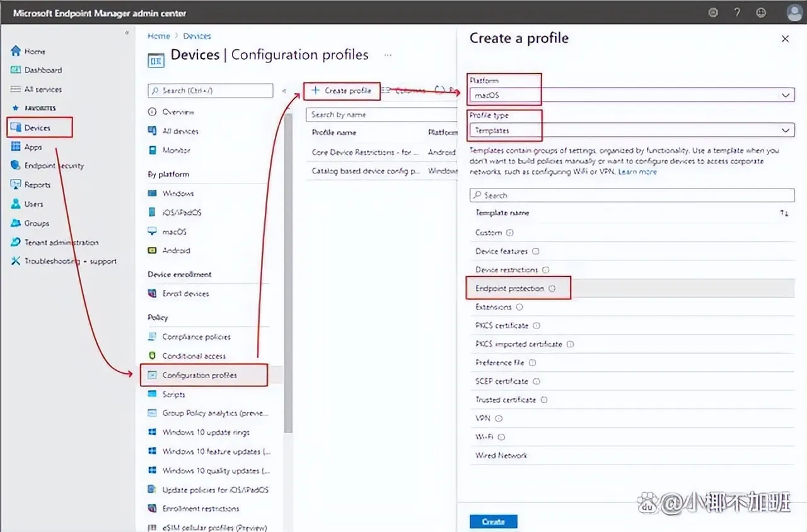The image size is (807, 532).
Task: Click the Learn more link
Action: (637, 171)
